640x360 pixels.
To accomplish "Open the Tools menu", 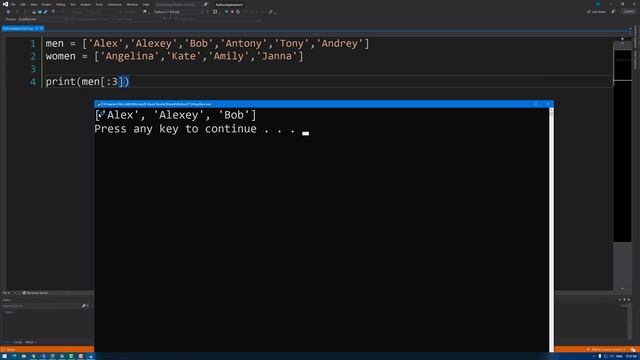I will (99, 4).
